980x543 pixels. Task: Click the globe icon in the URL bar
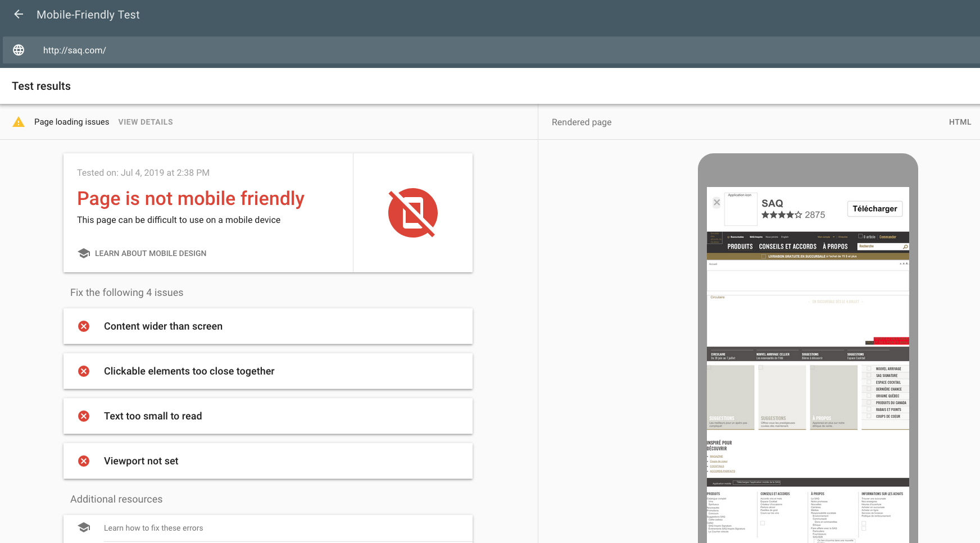(19, 50)
